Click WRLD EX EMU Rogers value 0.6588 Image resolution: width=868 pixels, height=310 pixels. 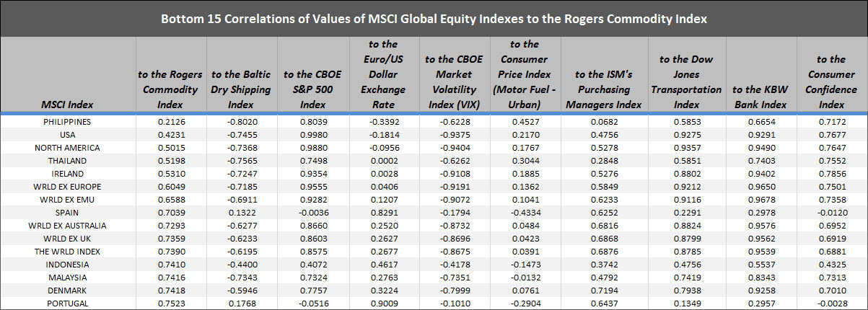click(170, 200)
